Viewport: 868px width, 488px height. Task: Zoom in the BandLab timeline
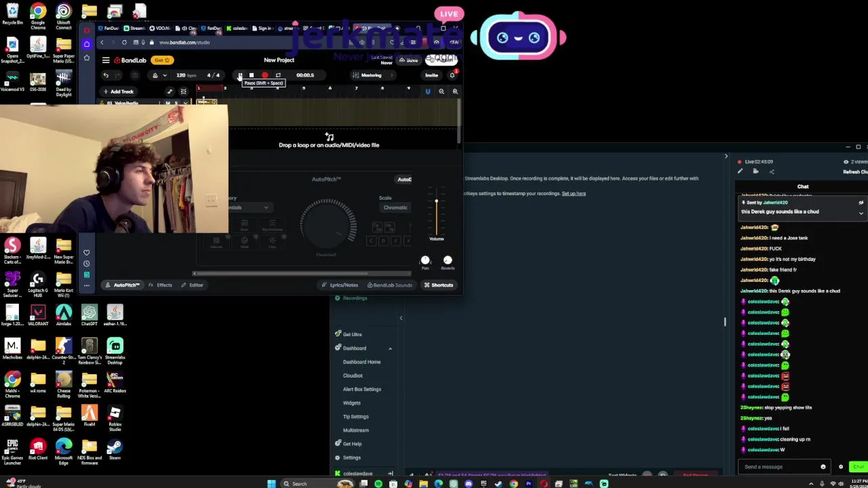455,91
